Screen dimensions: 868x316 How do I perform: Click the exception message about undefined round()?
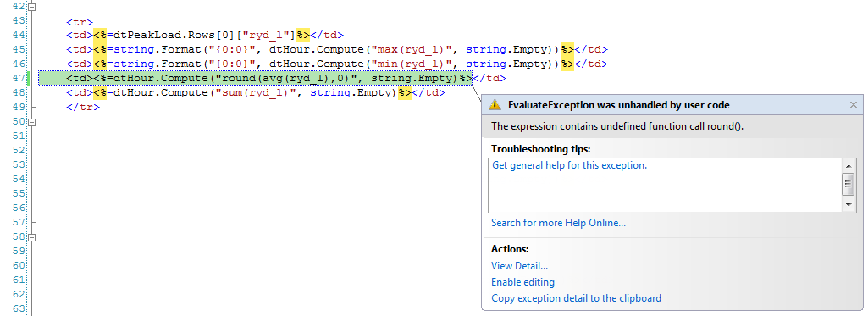pos(617,126)
